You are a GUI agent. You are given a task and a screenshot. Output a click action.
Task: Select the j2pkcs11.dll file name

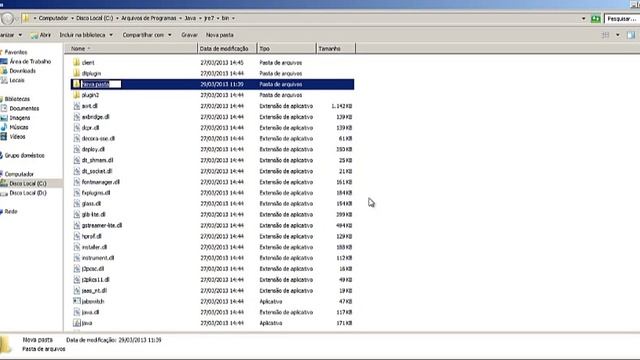point(96,280)
